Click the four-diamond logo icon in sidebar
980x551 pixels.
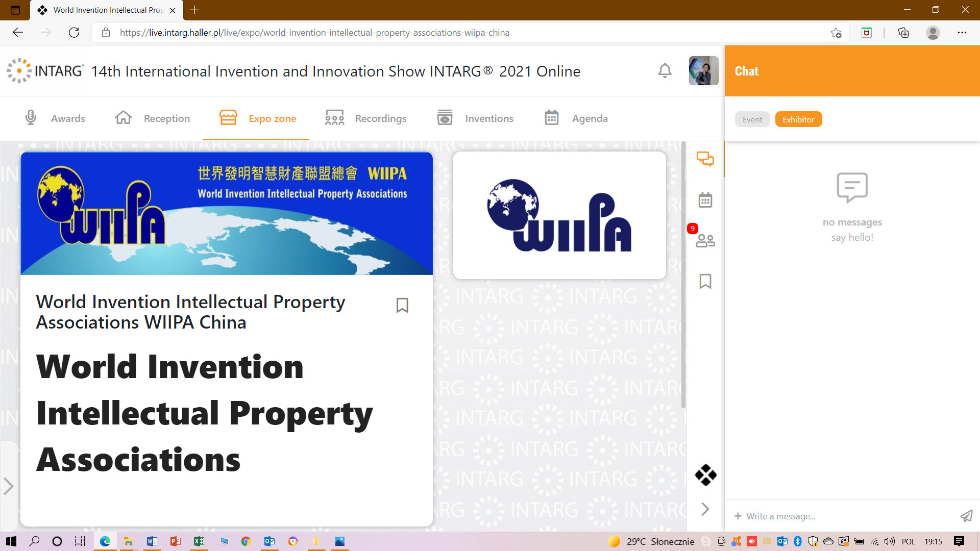pyautogui.click(x=705, y=475)
